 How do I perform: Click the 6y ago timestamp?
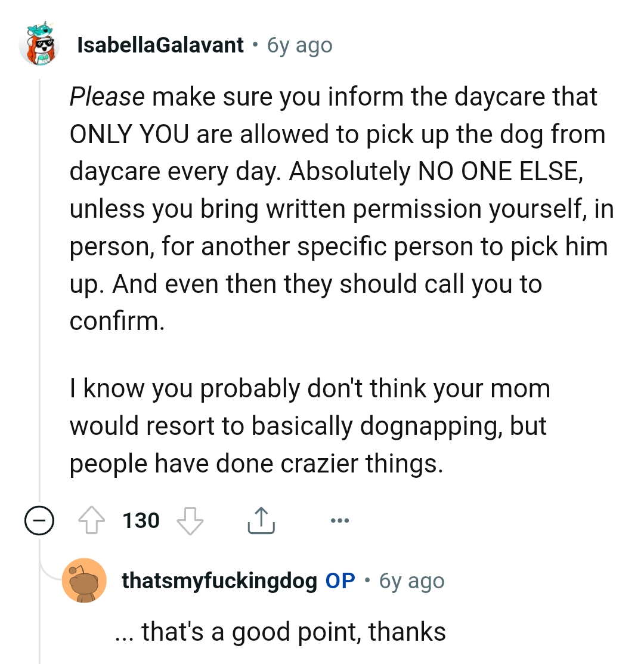pos(298,45)
